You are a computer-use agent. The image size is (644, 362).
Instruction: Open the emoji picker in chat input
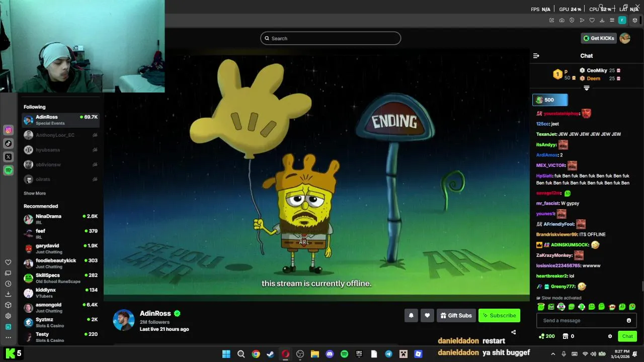629,320
